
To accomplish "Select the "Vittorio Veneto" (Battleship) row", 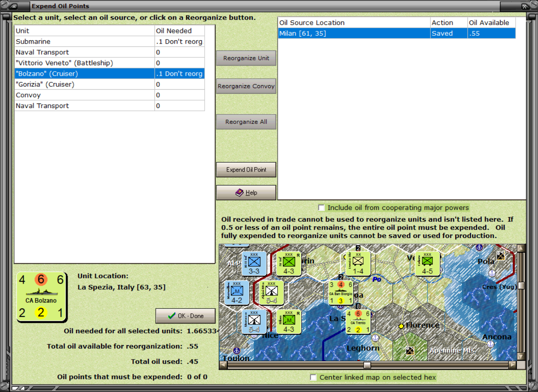I will [109, 63].
